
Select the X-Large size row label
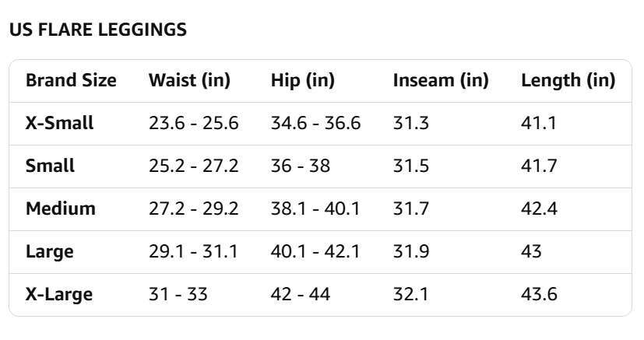pos(59,294)
